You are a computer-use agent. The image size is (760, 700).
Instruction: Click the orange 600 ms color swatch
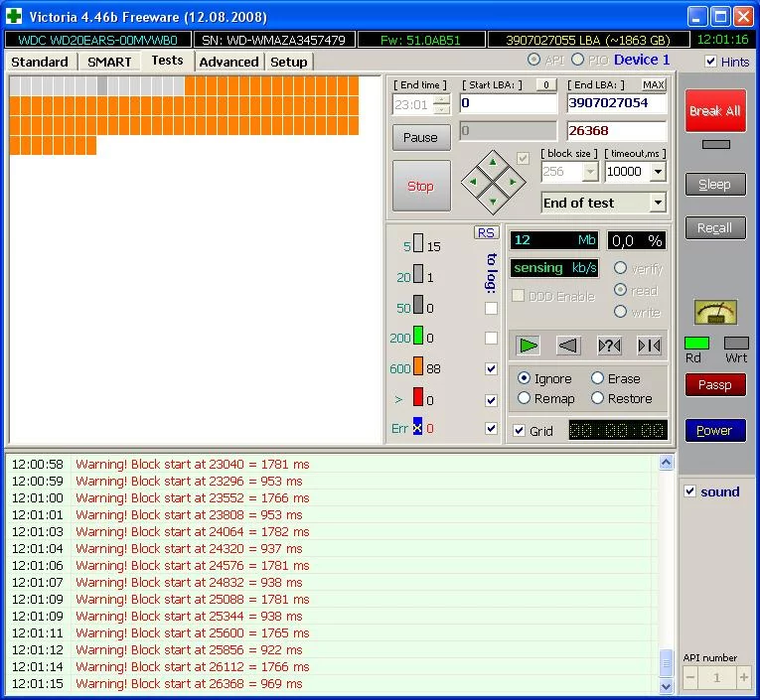click(x=418, y=368)
